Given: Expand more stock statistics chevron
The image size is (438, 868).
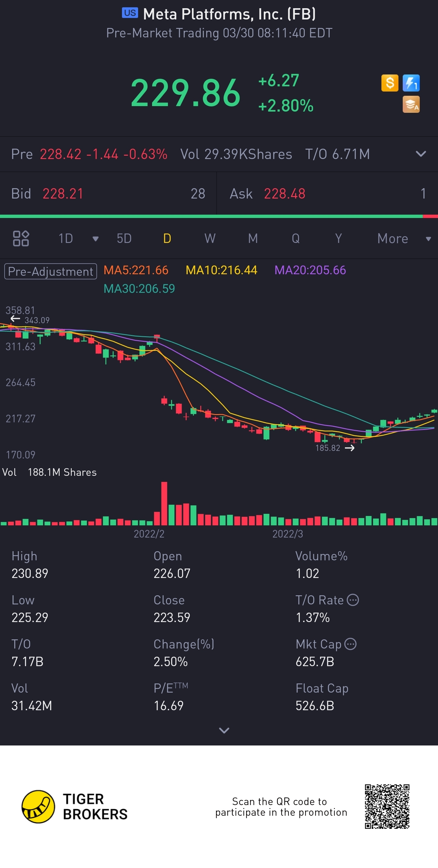Looking at the screenshot, I should [x=224, y=731].
